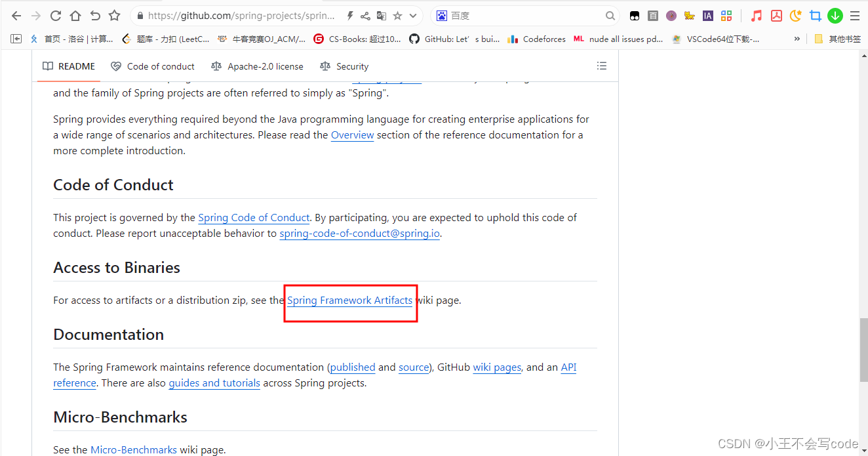Screen dimensions: 868x456
Task: Click the page vertical scrollbar thumb
Action: [863, 350]
